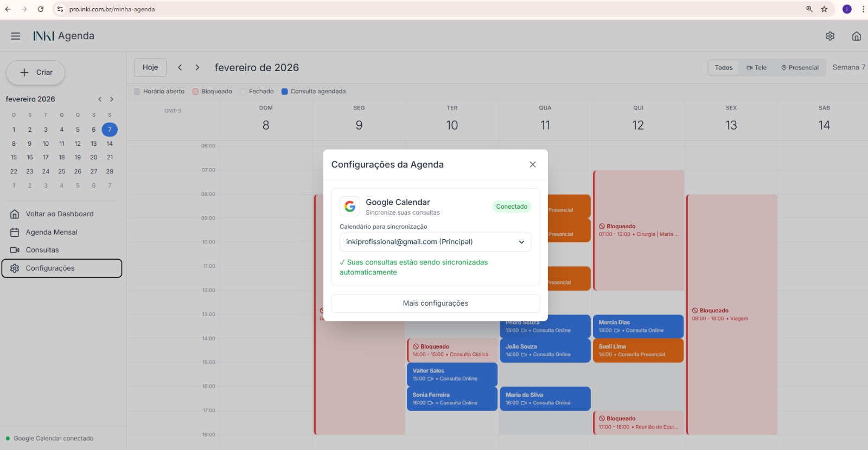Open Marcia Dias 13:00 Consulta Online appointment
The image size is (868, 450).
(x=638, y=326)
